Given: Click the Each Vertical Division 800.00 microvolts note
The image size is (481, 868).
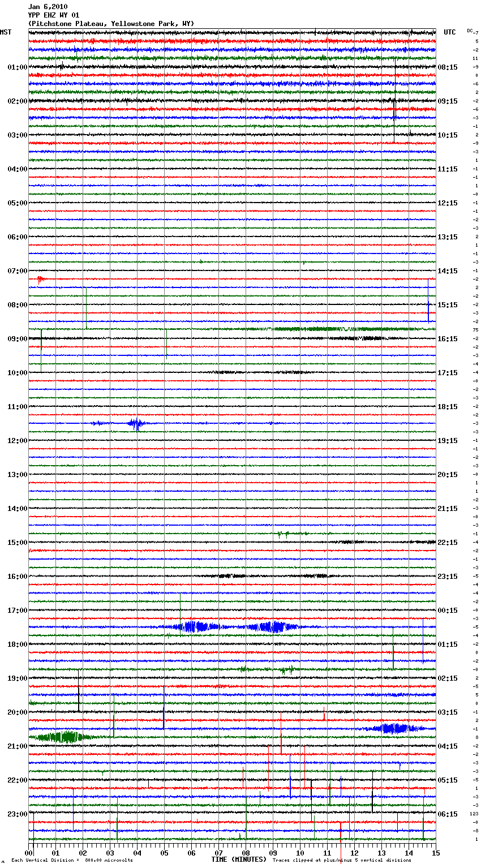Looking at the screenshot, I should click(72, 861).
